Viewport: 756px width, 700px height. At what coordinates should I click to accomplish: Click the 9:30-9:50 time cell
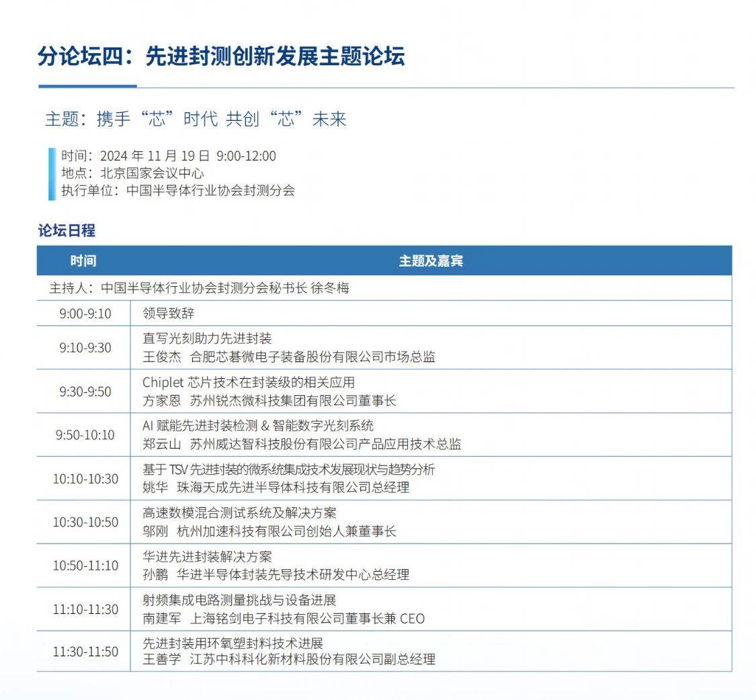click(x=85, y=391)
